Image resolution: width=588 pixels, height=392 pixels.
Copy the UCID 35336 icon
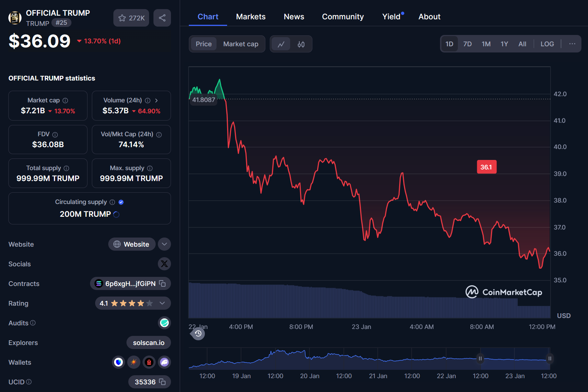pyautogui.click(x=163, y=382)
